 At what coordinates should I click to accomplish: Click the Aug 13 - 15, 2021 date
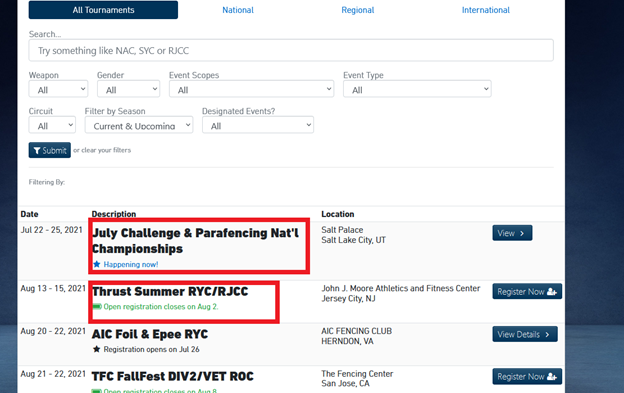[x=53, y=288]
